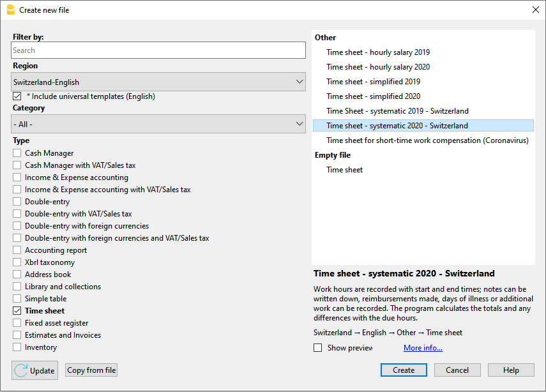Click the Banana app icon in title bar
Screen dimensions: 546x392
pos(10,10)
